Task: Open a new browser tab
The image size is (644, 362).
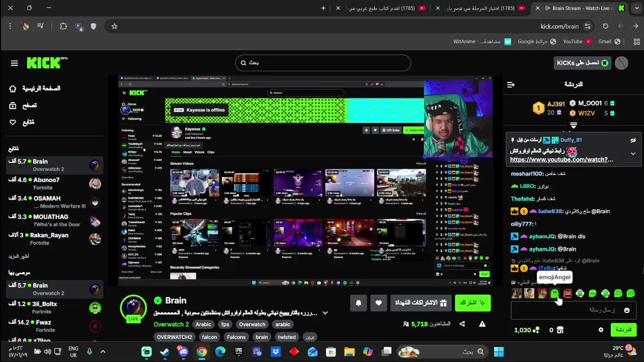Action: pyautogui.click(x=323, y=8)
